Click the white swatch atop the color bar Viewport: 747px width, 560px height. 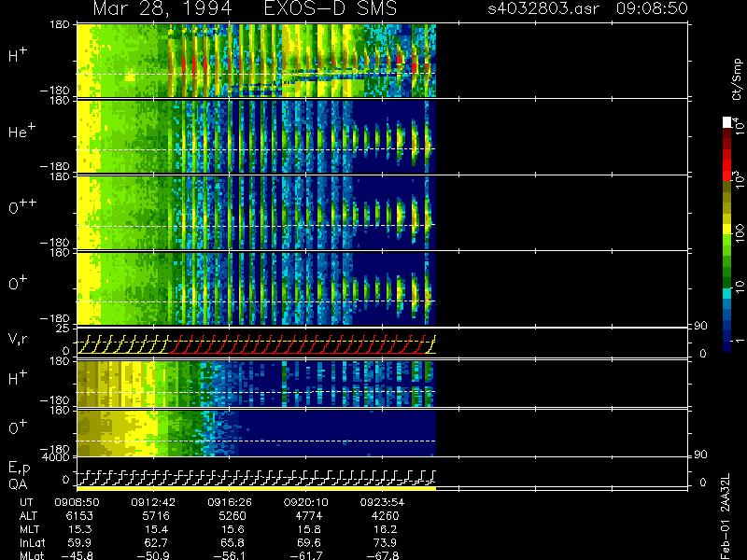pos(726,122)
